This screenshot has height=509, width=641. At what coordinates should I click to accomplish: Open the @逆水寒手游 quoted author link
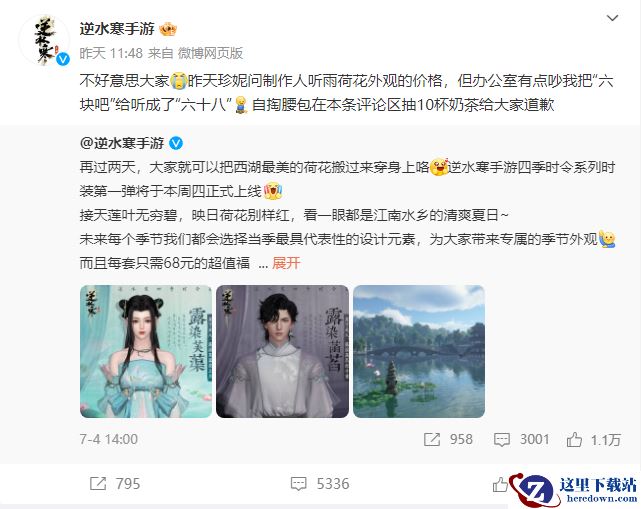(x=122, y=143)
